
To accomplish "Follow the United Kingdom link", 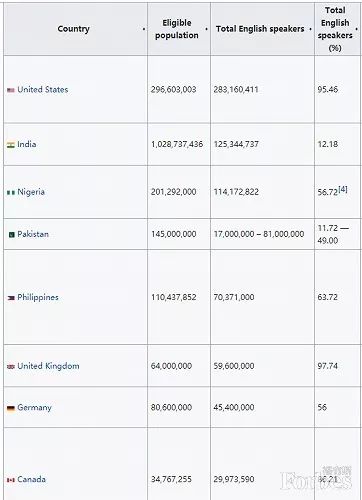I will [48, 366].
